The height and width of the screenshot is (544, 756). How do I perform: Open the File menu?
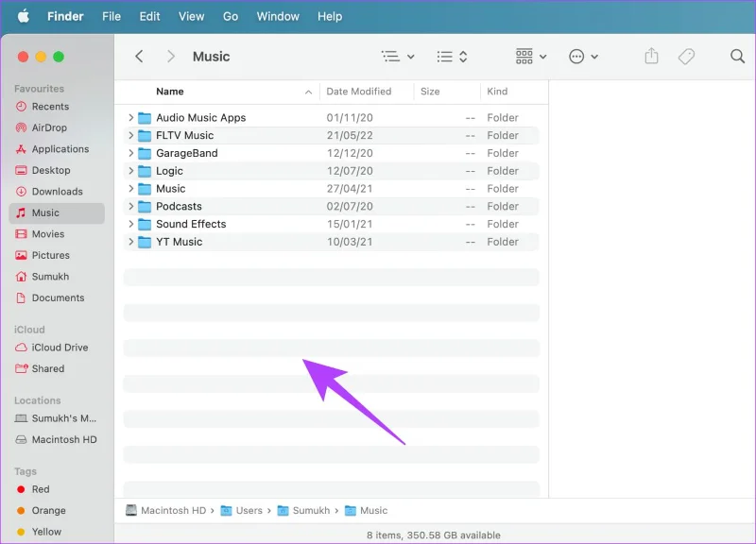pyautogui.click(x=112, y=16)
